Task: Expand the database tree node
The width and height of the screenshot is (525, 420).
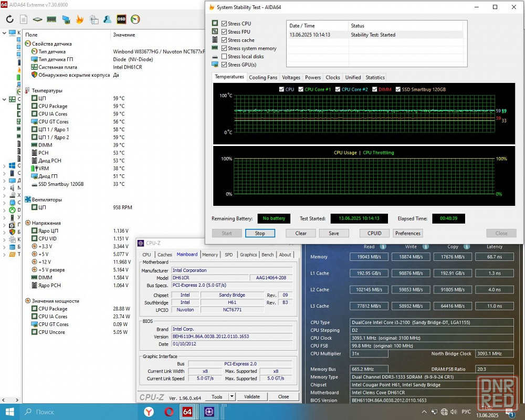Action: [x=4, y=247]
